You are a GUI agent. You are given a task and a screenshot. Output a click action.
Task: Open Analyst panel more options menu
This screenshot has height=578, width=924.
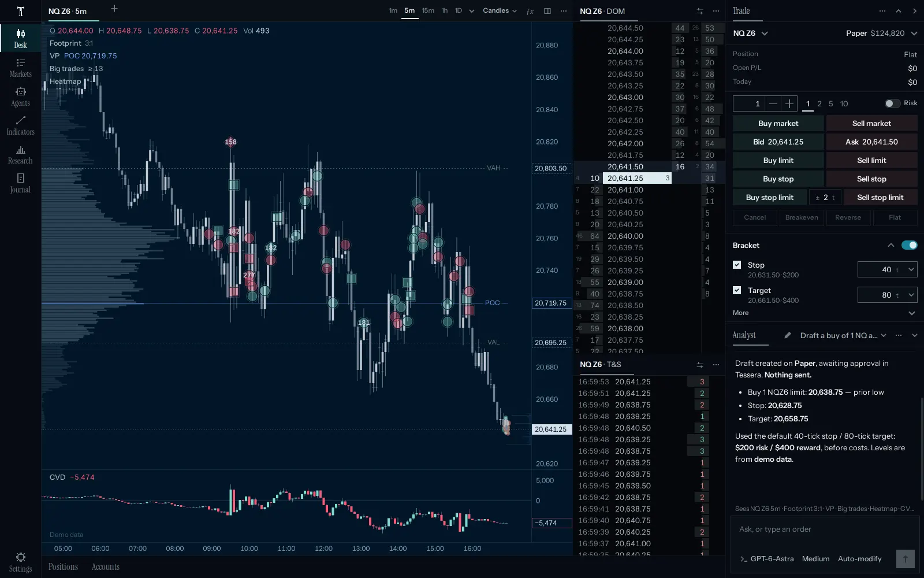[899, 335]
